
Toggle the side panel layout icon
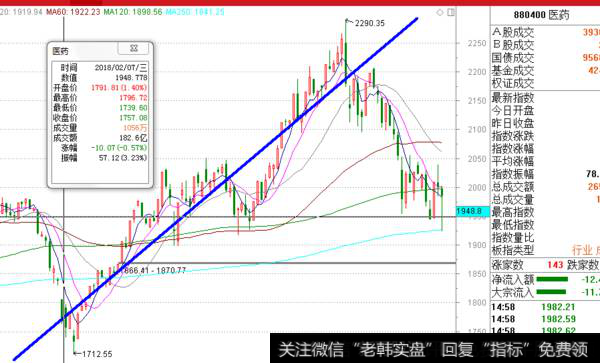(x=451, y=13)
